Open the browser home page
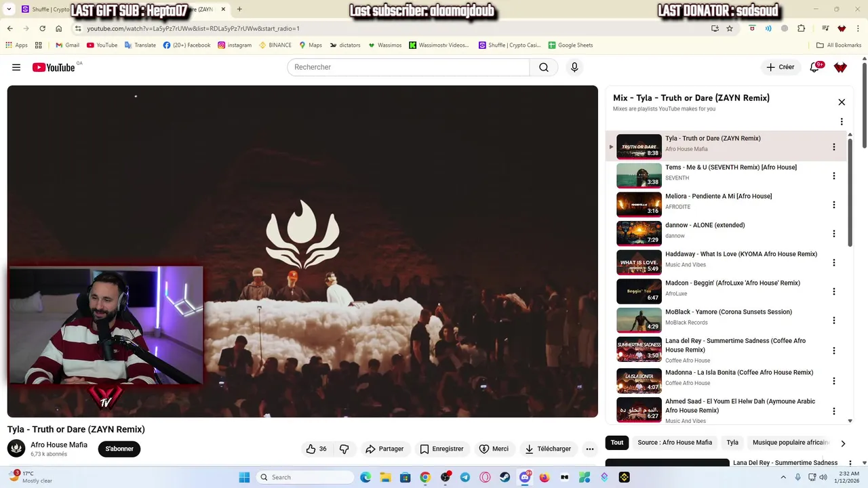 (59, 28)
